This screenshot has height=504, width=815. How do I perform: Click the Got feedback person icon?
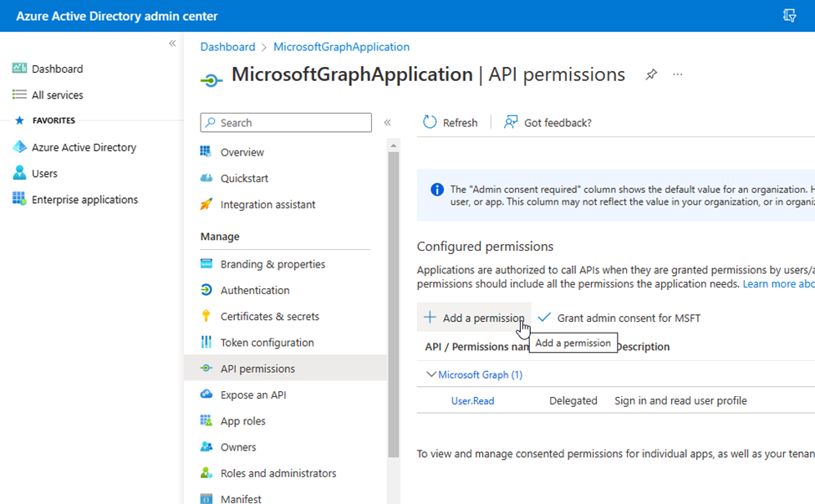pyautogui.click(x=511, y=122)
